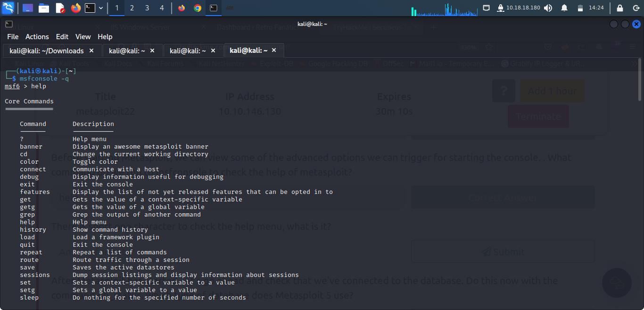Screen dimensions: 644x310
Task: Close the second terminal tab
Action: (x=152, y=50)
